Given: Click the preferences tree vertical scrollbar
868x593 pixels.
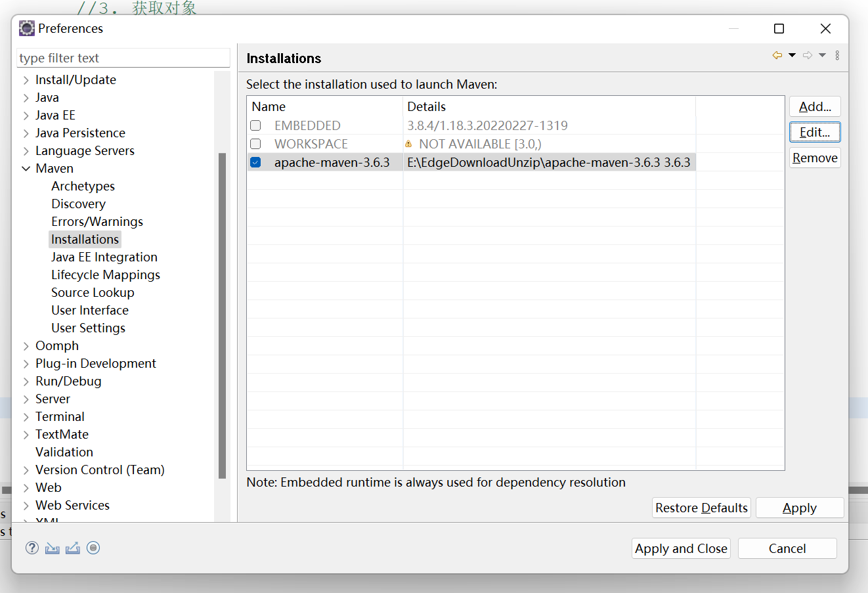Looking at the screenshot, I should point(222,315).
